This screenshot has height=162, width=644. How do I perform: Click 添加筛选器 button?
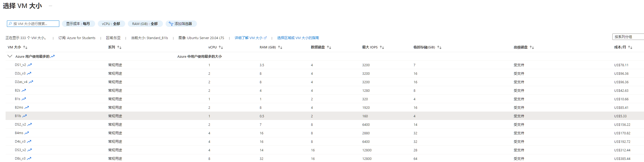181,24
